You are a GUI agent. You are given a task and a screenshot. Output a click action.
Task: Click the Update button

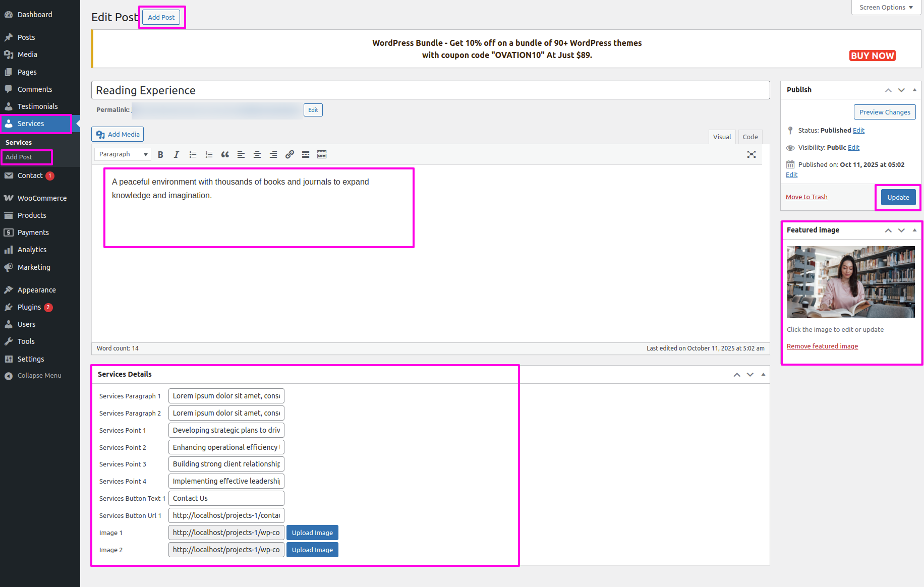[x=898, y=198]
